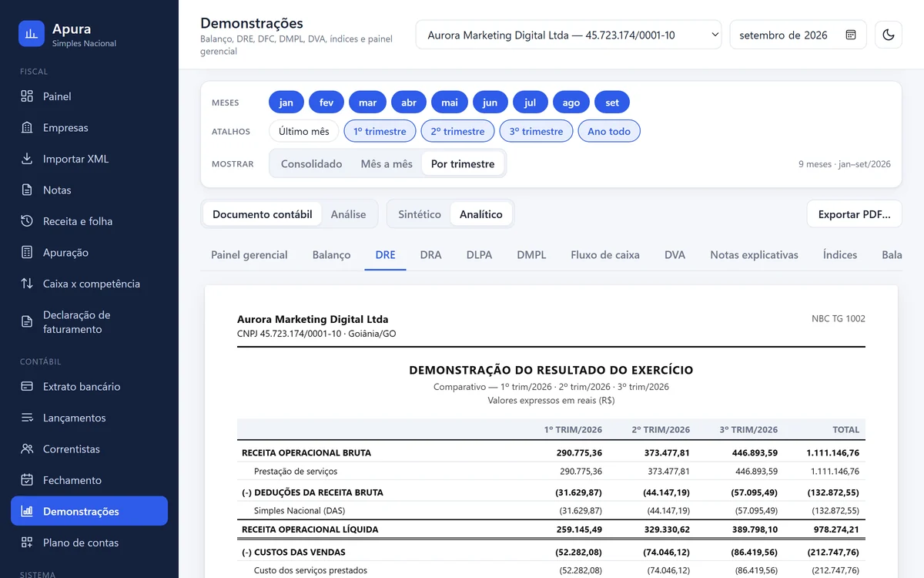
Task: Click the Caixa x competência arrows icon
Action: [x=27, y=284]
